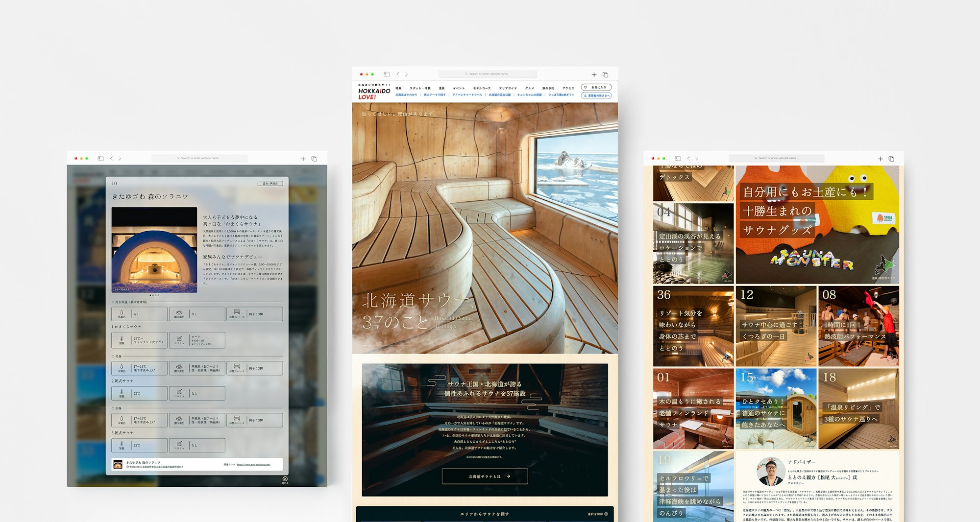Open the モデルコース menu item
This screenshot has width=980, height=522.
coord(482,88)
